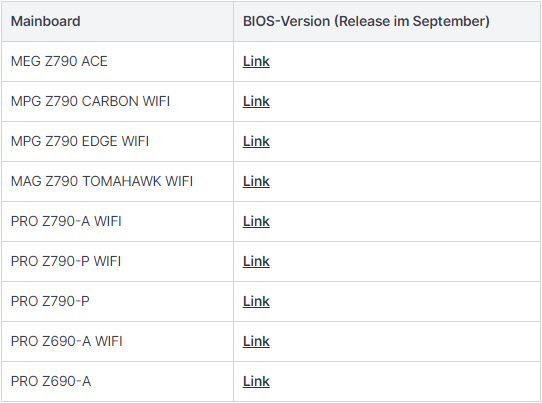
Task: Click the PRO Z790-A WIFI name cell
Action: pyautogui.click(x=66, y=222)
